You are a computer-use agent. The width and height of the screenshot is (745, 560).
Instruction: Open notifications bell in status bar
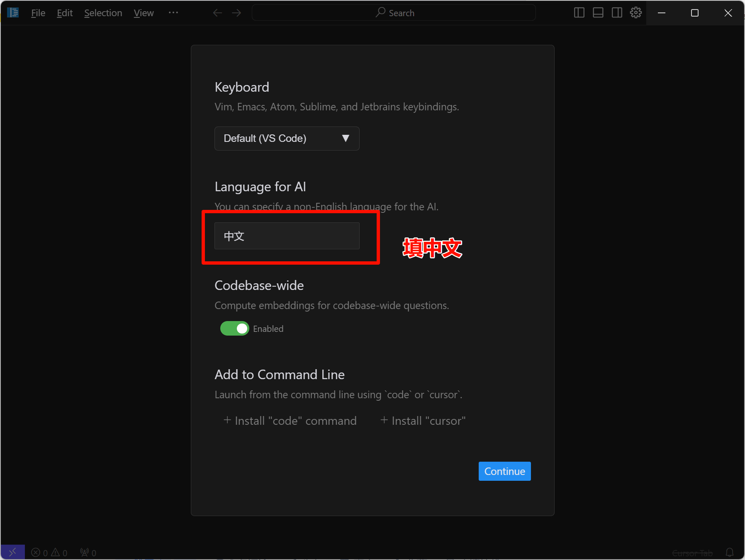click(729, 553)
